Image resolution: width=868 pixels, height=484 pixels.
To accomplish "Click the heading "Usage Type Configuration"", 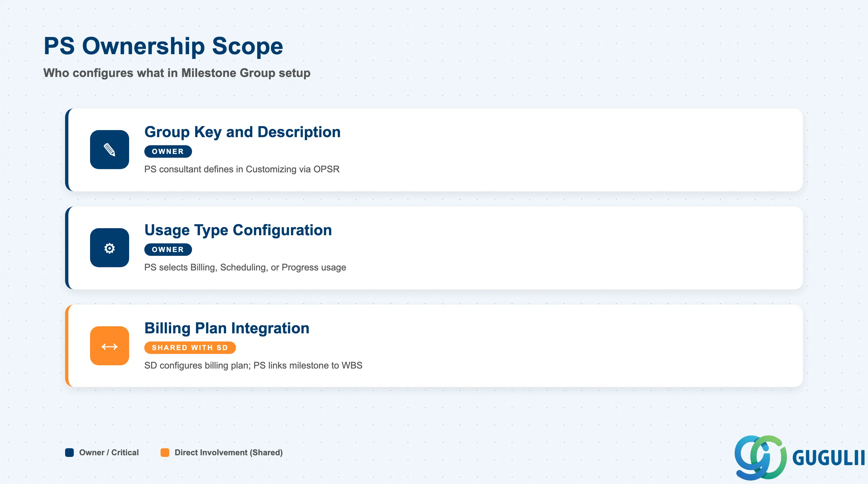I will click(238, 230).
